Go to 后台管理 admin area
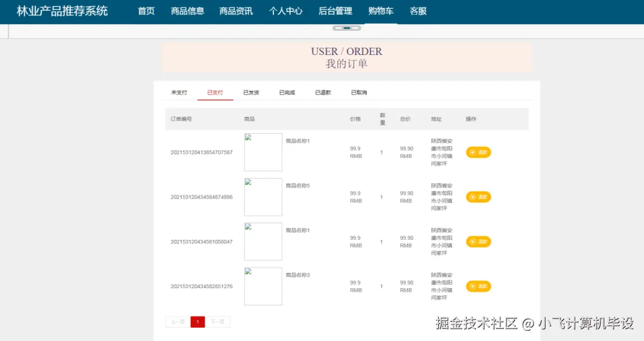The height and width of the screenshot is (341, 644). (335, 11)
